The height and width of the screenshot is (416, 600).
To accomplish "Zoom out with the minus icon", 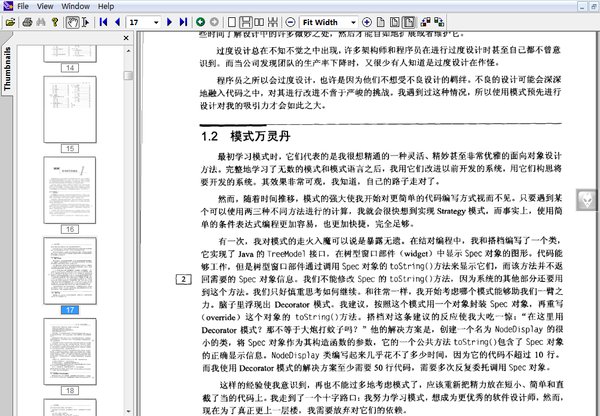I will click(290, 22).
